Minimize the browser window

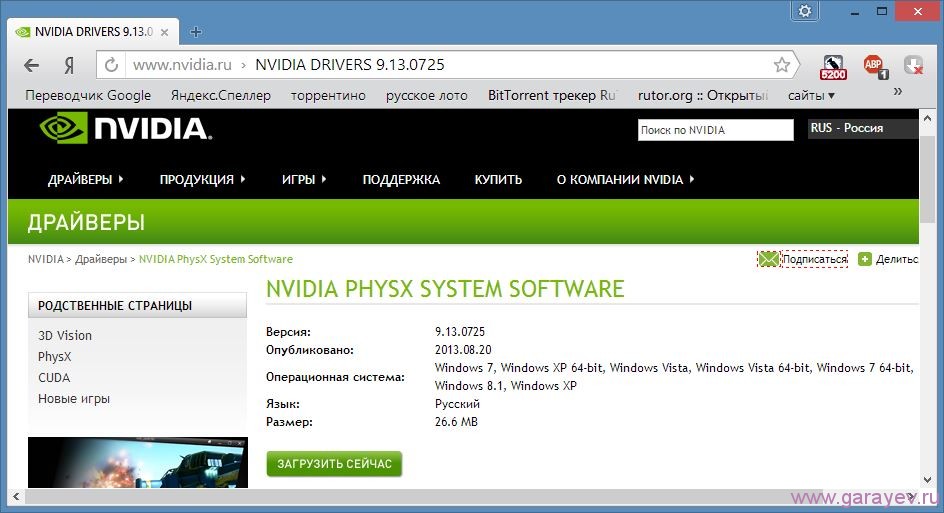pyautogui.click(x=854, y=12)
